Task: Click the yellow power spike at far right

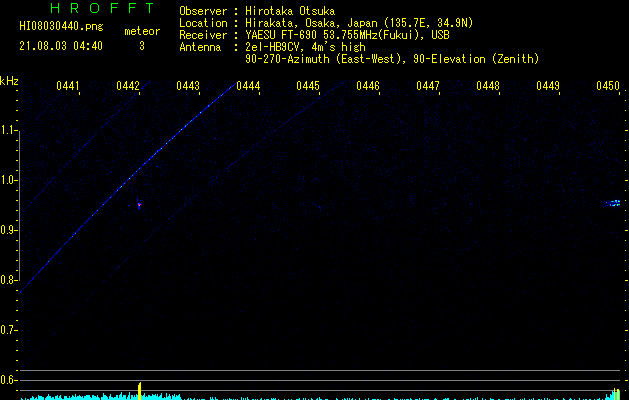Action: 616,394
